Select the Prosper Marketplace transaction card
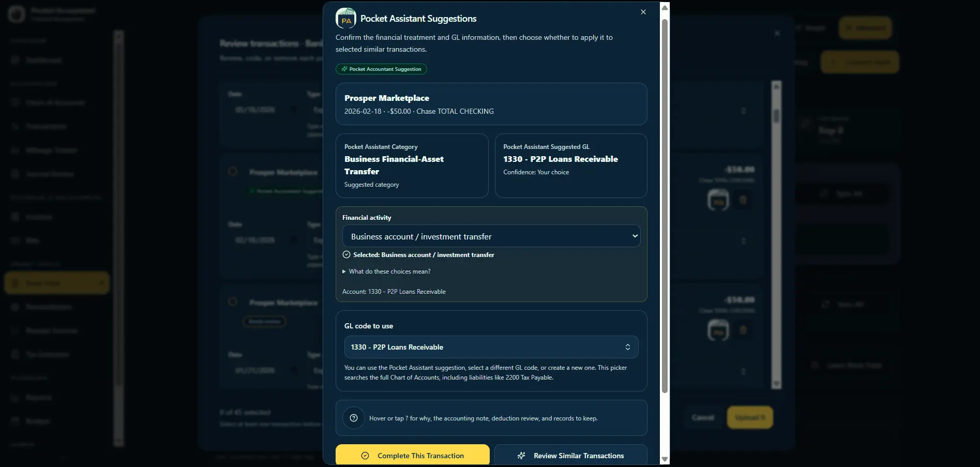The height and width of the screenshot is (467, 980). 491,104
